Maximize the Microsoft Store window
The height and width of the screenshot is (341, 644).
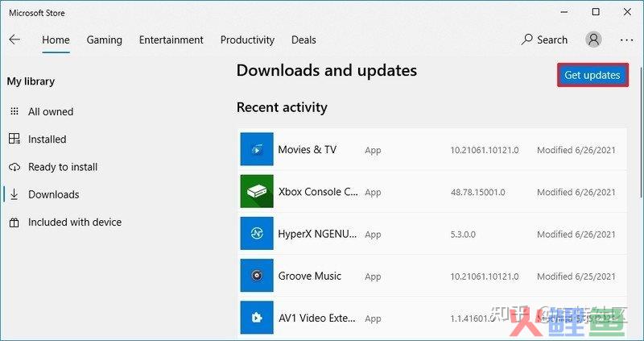pyautogui.click(x=596, y=12)
